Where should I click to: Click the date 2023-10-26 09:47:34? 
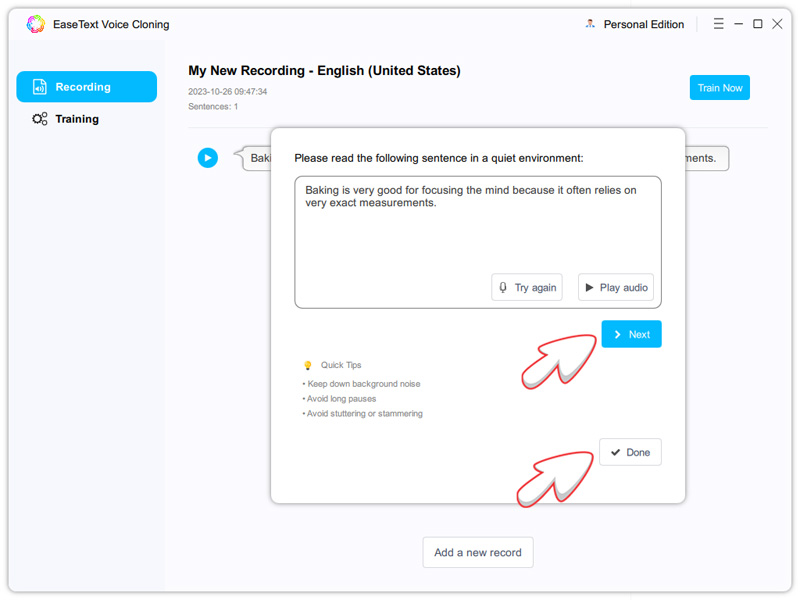pyautogui.click(x=228, y=92)
